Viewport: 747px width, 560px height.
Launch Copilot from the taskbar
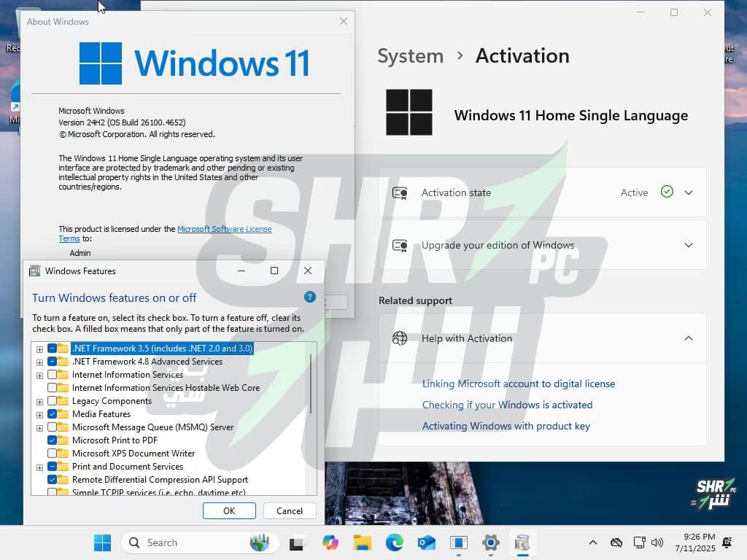(330, 542)
